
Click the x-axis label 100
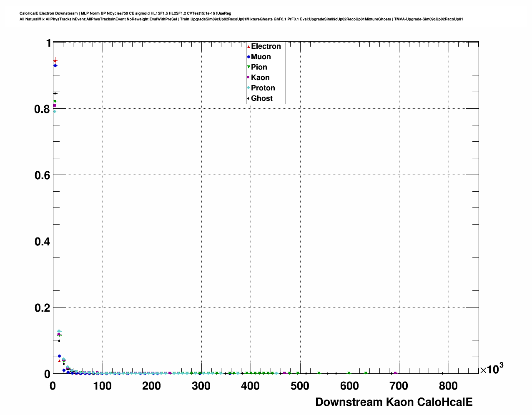click(x=102, y=386)
